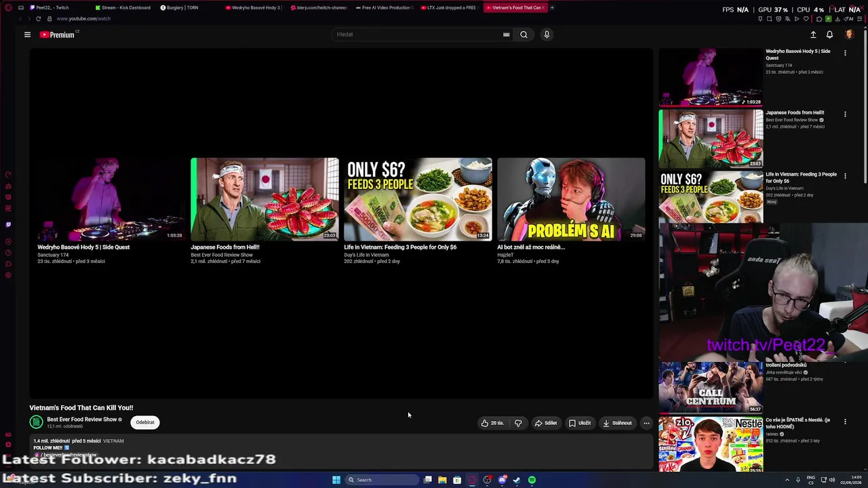Open the YouTube notifications bell
Image resolution: width=868 pixels, height=488 pixels.
point(829,35)
